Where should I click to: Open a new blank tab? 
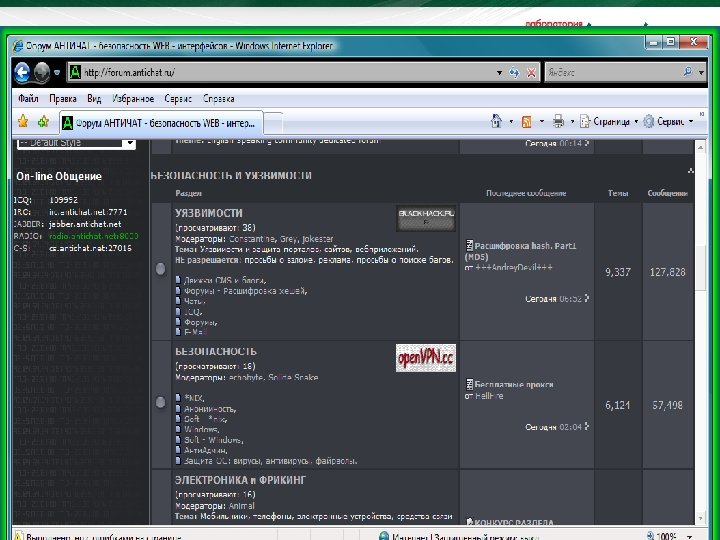coord(273,123)
